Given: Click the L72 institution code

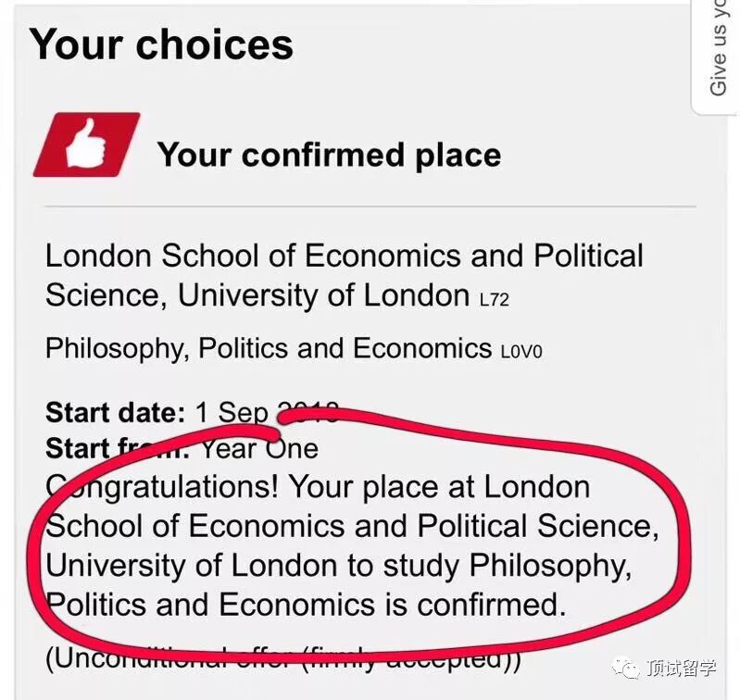Looking at the screenshot, I should [x=495, y=300].
